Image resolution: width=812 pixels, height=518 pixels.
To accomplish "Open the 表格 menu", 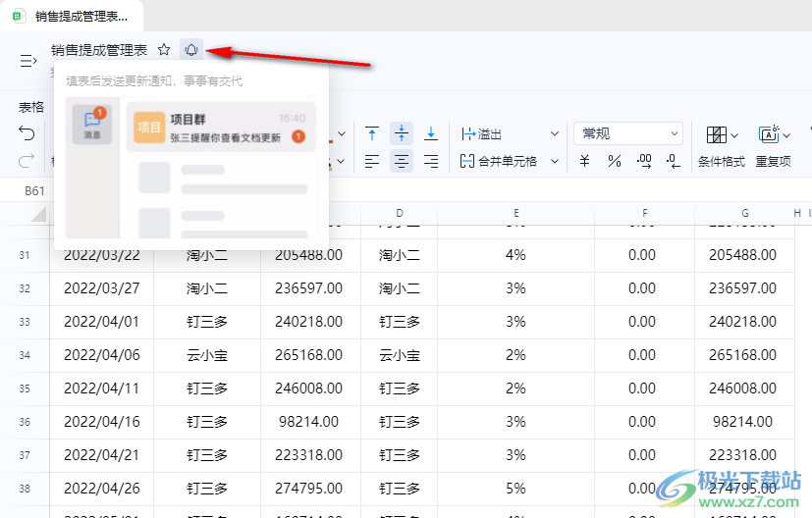I will click(31, 107).
